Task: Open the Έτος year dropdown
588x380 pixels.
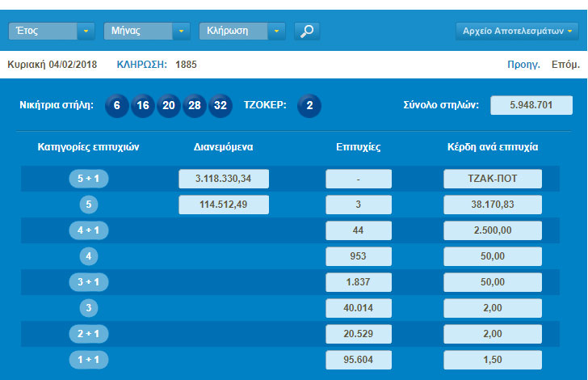Action: [x=52, y=32]
